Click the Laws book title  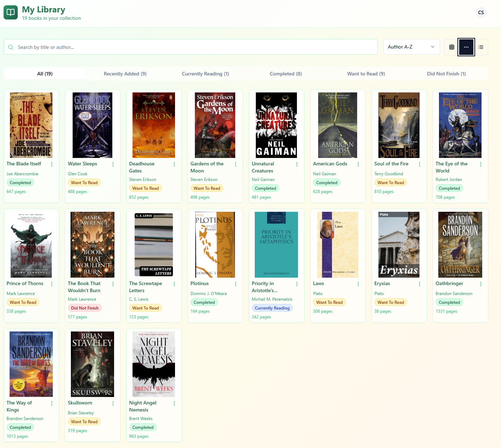tap(318, 283)
